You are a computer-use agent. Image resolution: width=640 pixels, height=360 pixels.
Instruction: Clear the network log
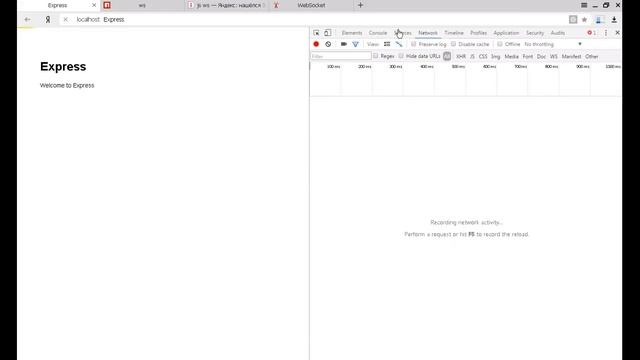click(328, 44)
